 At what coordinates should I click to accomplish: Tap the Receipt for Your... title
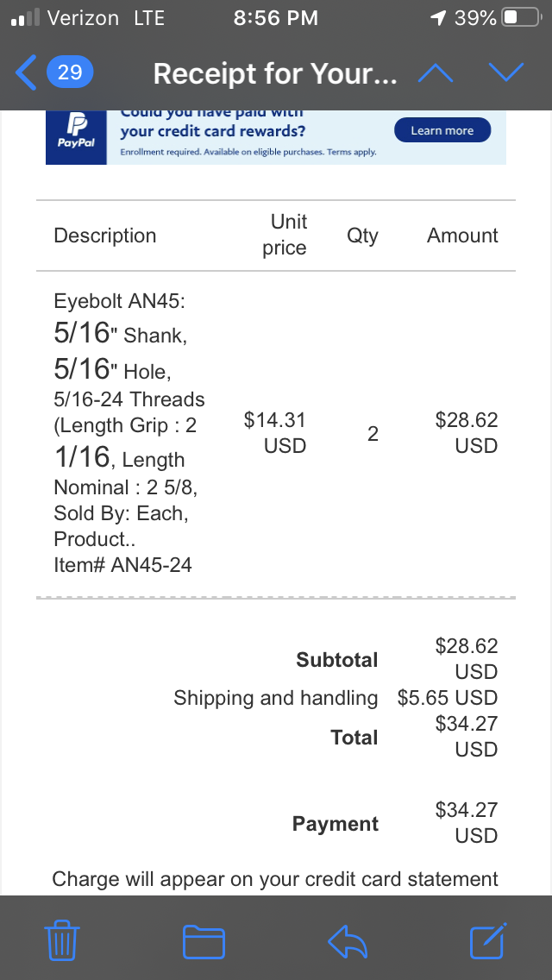point(274,74)
